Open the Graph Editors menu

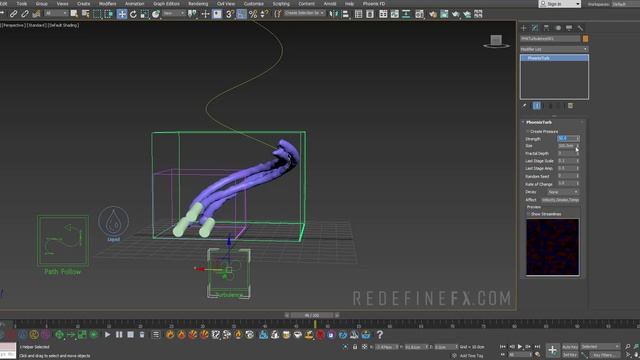(166, 4)
